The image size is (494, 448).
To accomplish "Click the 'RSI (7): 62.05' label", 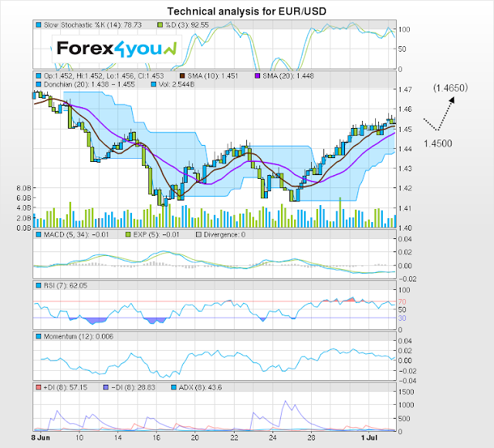I will 66,285.
